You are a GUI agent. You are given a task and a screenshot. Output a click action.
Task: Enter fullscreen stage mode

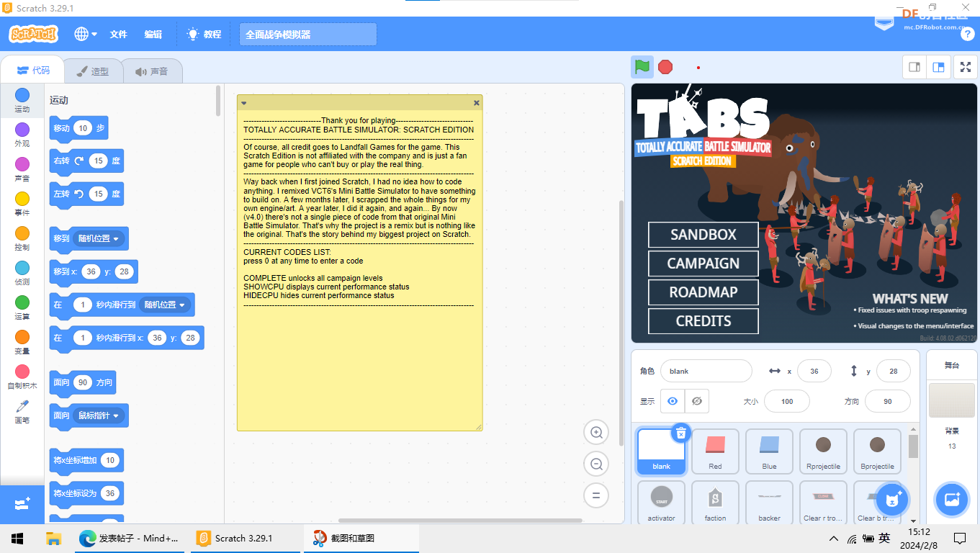(x=966, y=67)
